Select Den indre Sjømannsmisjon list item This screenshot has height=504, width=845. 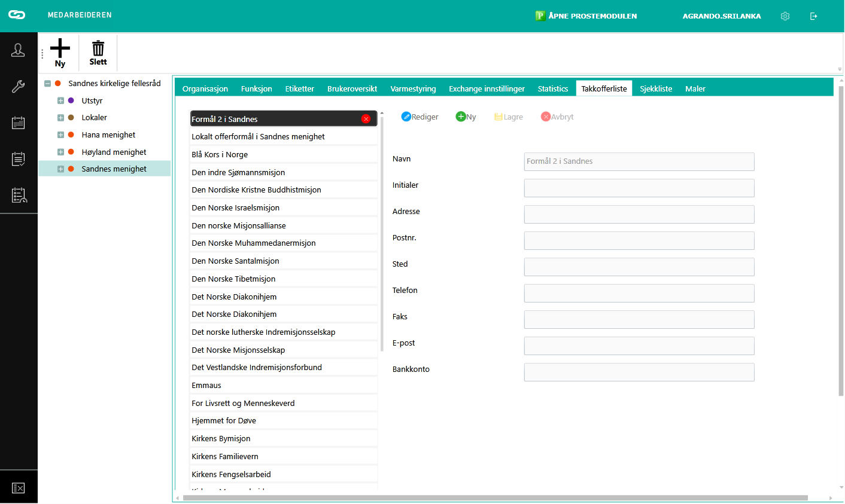tap(284, 172)
